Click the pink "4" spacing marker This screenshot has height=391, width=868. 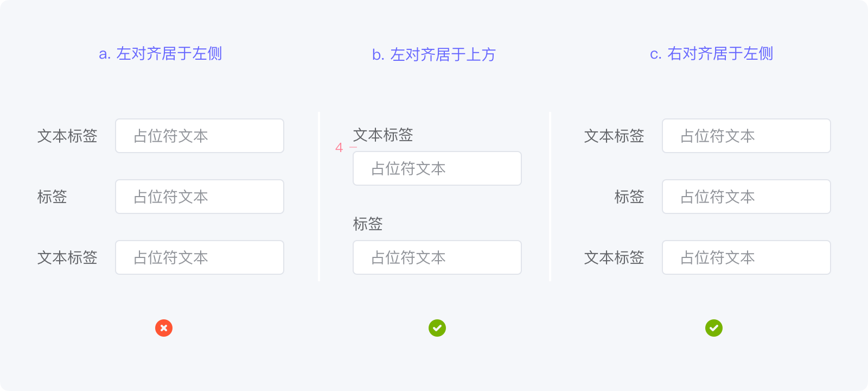339,148
